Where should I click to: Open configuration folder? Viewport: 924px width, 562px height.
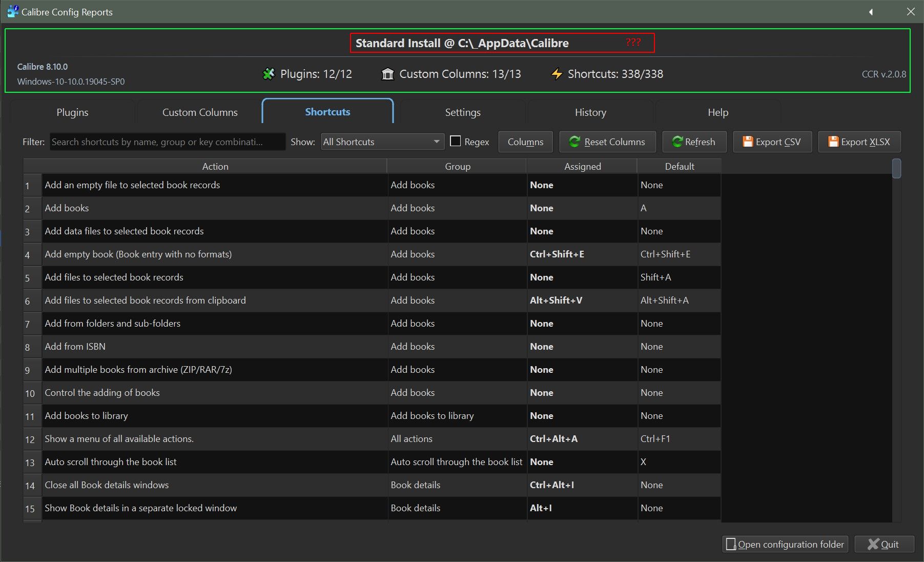(785, 544)
